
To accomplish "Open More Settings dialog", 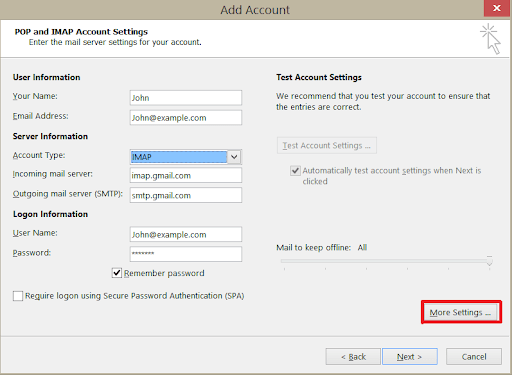I will [461, 312].
